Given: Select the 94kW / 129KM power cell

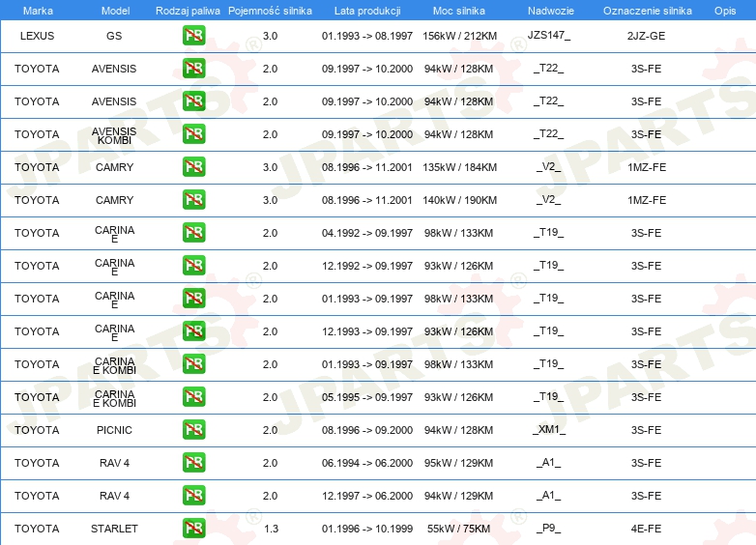Looking at the screenshot, I should click(458, 496).
